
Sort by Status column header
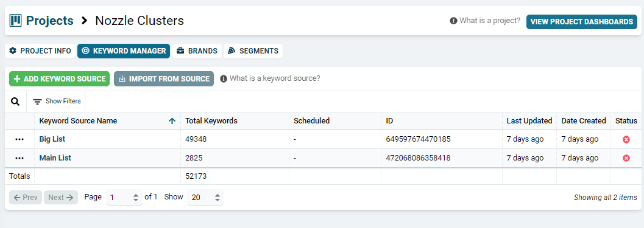[x=626, y=121]
